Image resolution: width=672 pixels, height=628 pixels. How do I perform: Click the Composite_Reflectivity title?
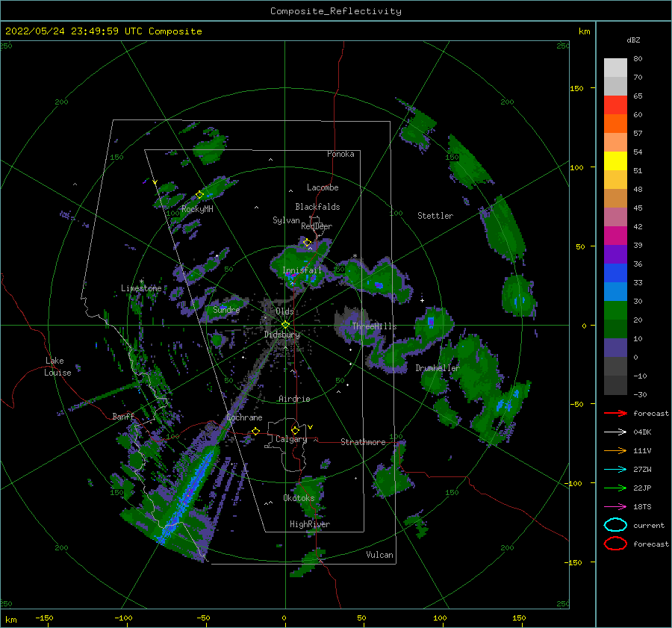[336, 11]
